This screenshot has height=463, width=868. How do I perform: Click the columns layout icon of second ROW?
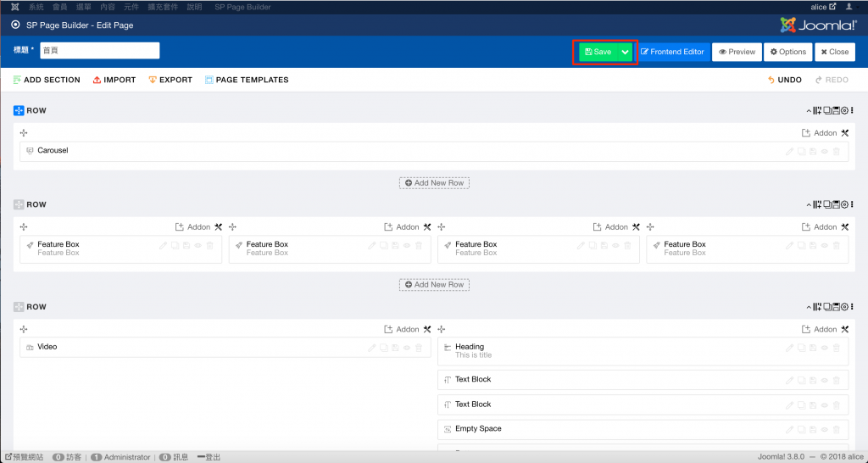[x=817, y=205]
